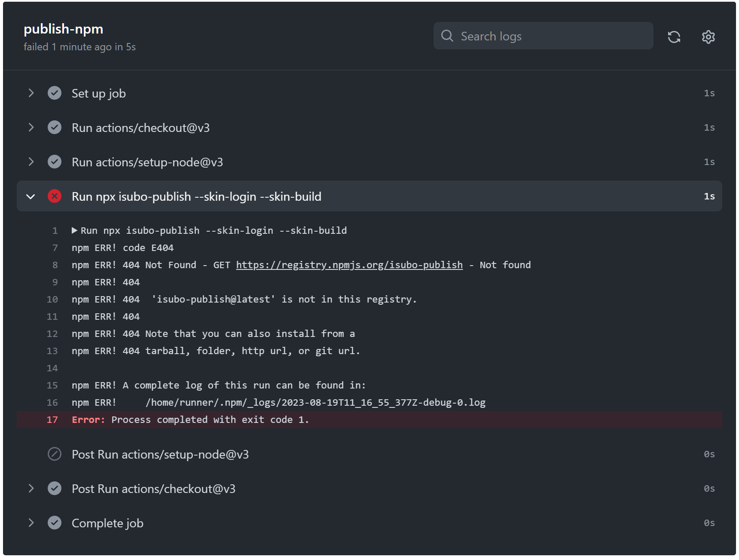Open the registry.npmjs.org/isubo-publish link
This screenshot has width=739, height=560.
[x=349, y=265]
